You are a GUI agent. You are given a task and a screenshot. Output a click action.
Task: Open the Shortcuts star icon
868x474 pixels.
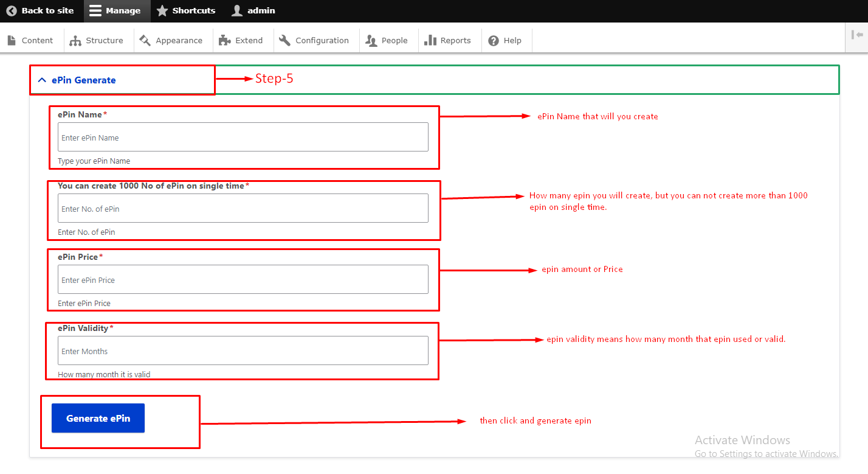(162, 11)
